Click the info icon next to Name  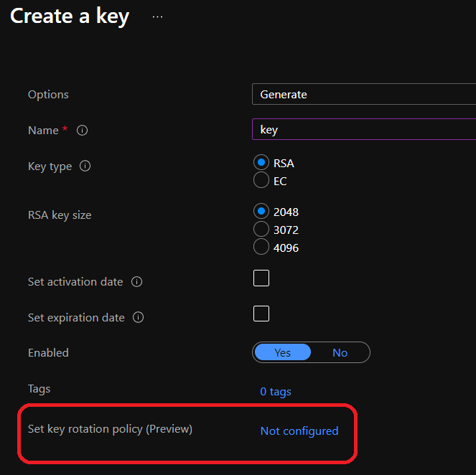pos(83,131)
